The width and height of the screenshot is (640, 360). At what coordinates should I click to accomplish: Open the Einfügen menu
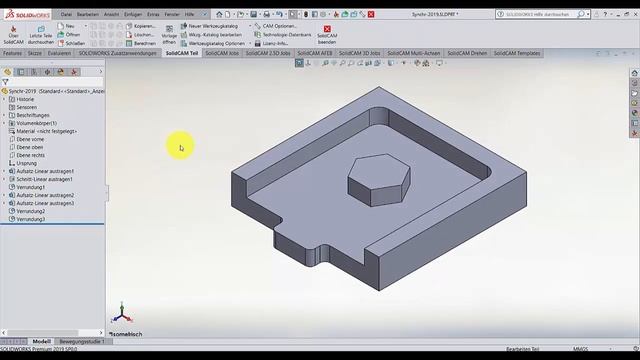(133, 14)
